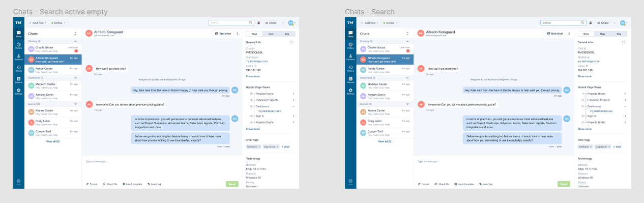Collapse Supervised section in left frame
The height and width of the screenshot is (203, 644).
coord(75,78)
